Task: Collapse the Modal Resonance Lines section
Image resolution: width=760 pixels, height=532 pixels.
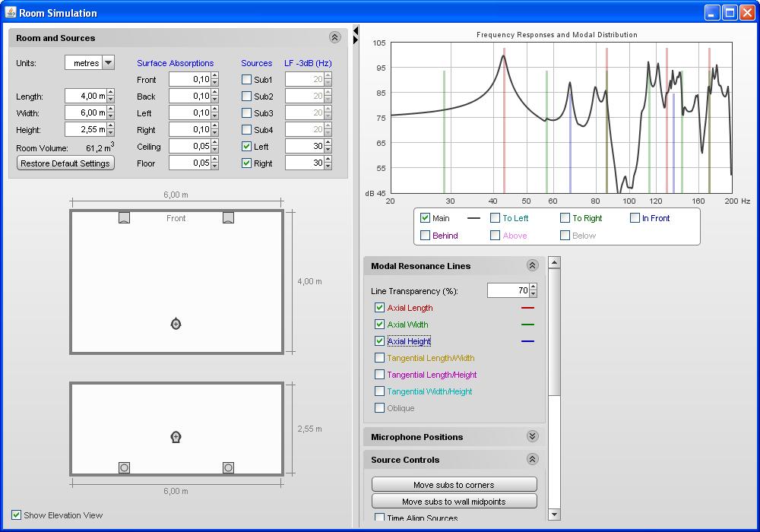Action: point(532,266)
